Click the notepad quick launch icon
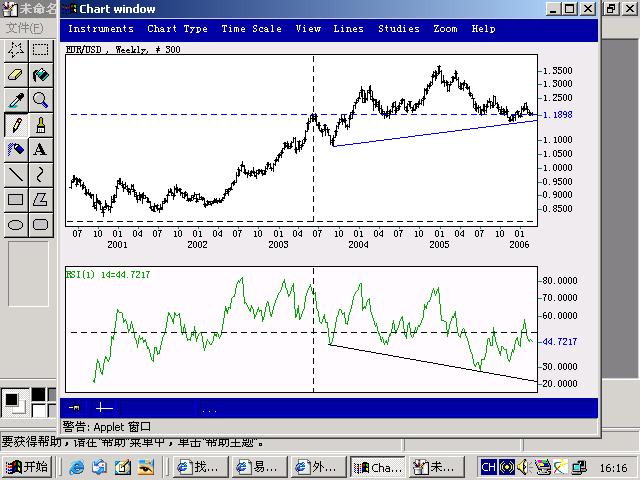Viewport: 640px width, 480px height. pyautogui.click(x=122, y=467)
